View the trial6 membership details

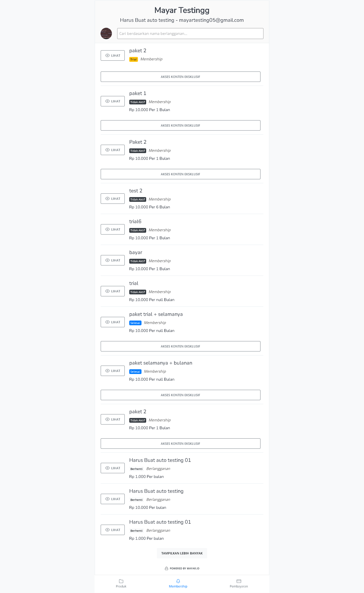coord(113,229)
